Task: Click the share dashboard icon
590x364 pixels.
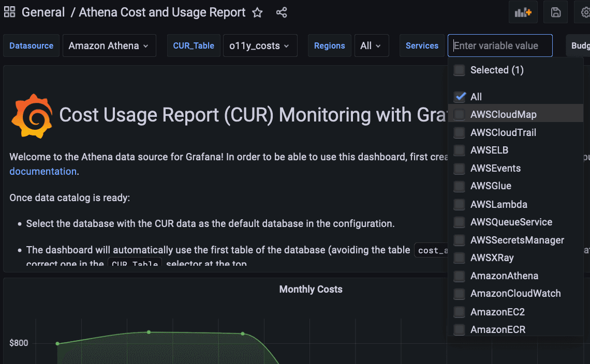Action: (x=282, y=12)
